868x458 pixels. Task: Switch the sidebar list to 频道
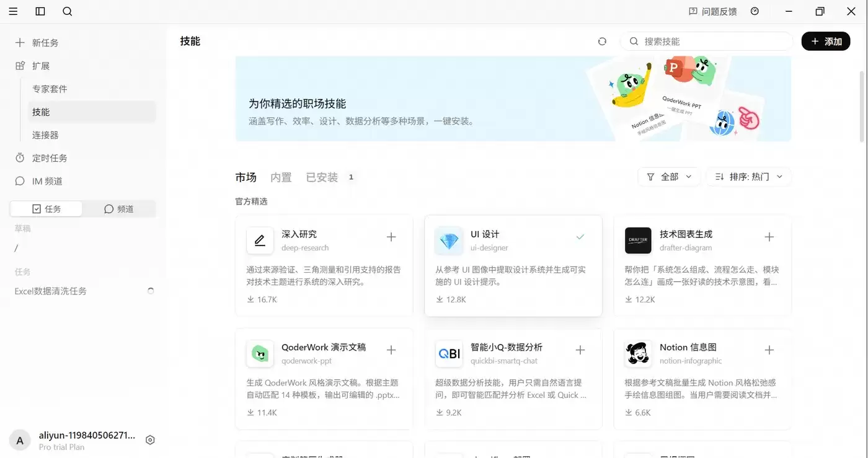click(x=118, y=209)
